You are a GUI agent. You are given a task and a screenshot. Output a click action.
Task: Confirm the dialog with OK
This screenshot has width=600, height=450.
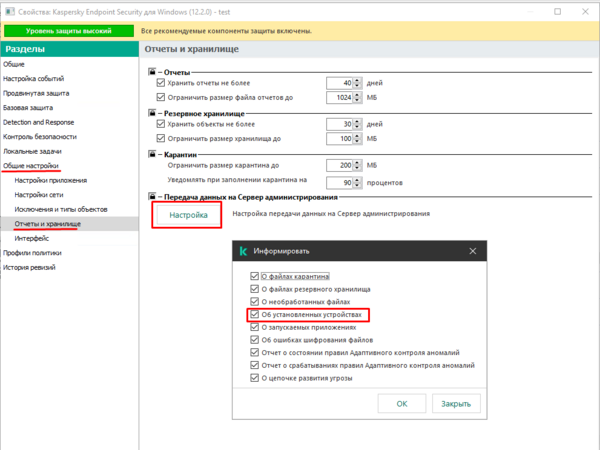(x=402, y=404)
